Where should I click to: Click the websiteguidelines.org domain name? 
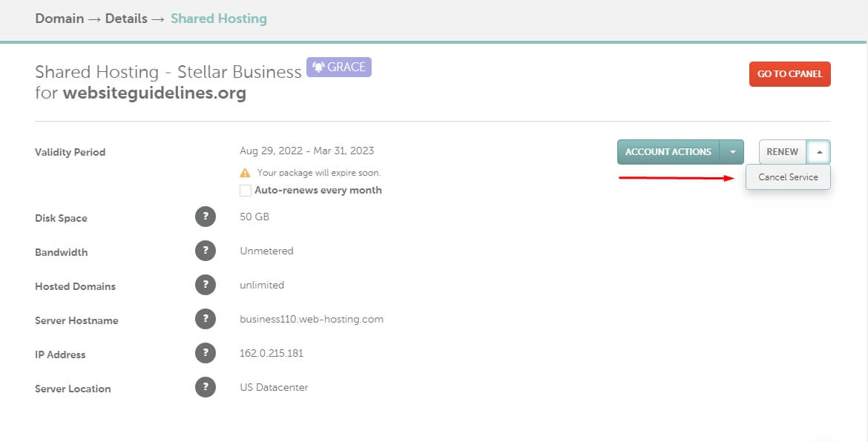[154, 93]
